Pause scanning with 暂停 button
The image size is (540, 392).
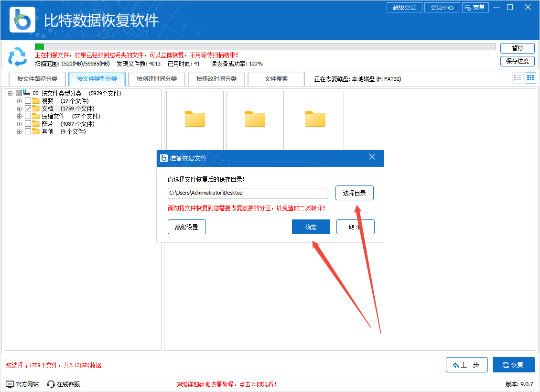517,48
